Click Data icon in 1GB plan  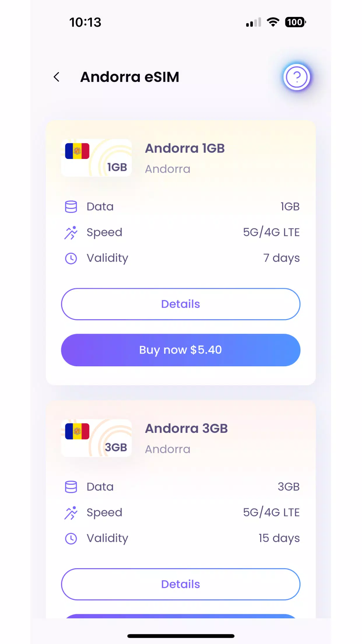tap(71, 207)
